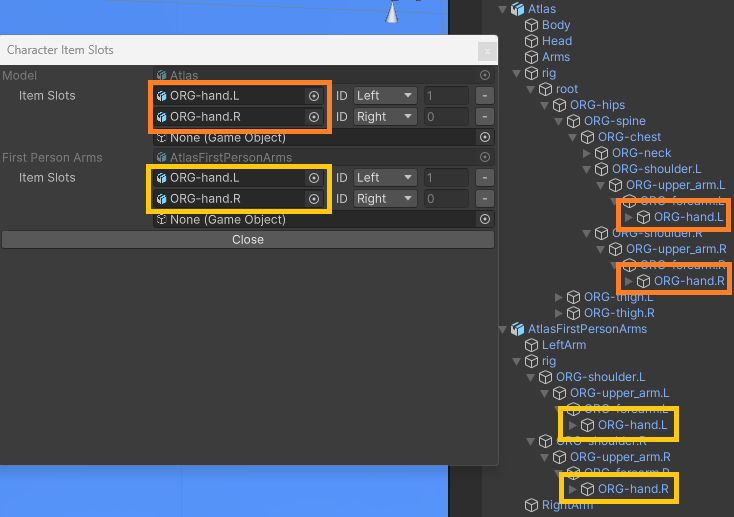The width and height of the screenshot is (734, 517).
Task: Open object picker for Model ORG-hand.R slot
Action: click(314, 117)
